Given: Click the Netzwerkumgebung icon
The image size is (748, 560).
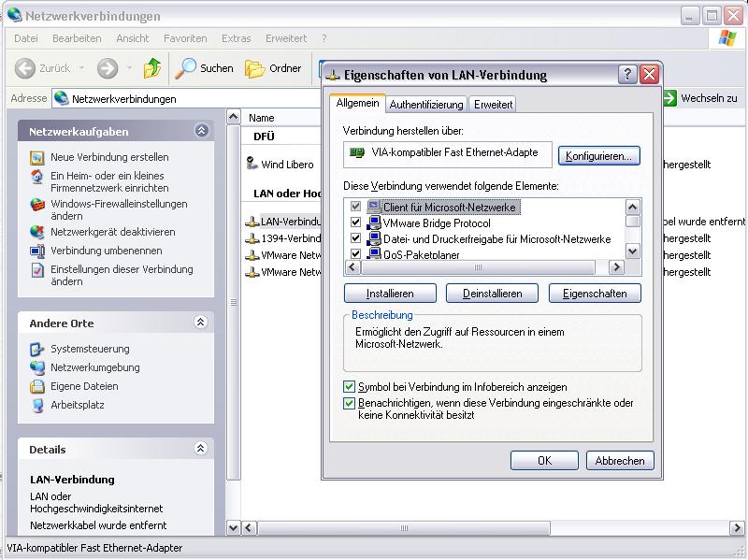Looking at the screenshot, I should click(37, 367).
